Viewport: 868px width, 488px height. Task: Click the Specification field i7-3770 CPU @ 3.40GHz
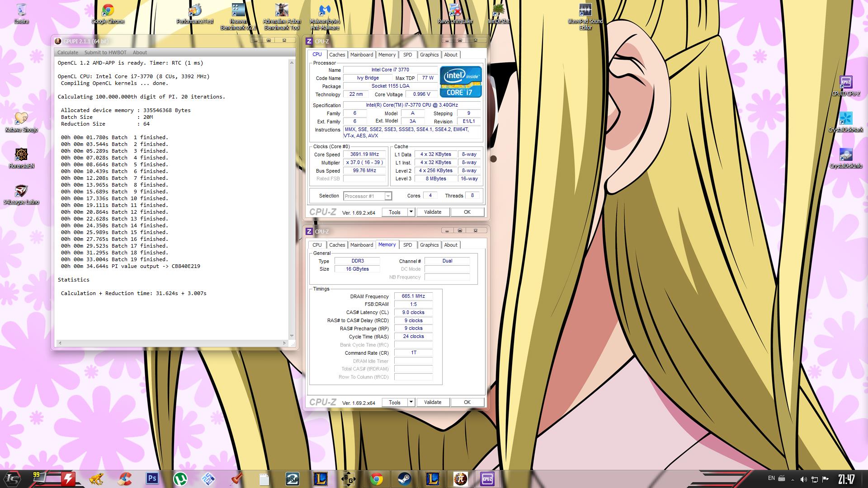coord(412,105)
